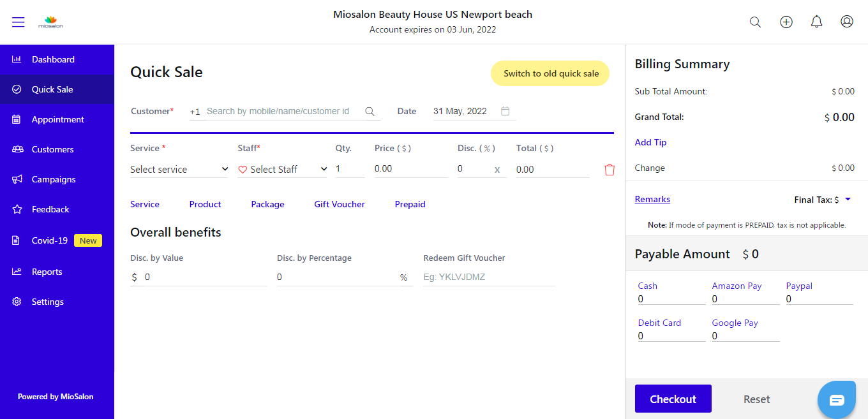868x419 pixels.
Task: Open the chat support bubble
Action: (x=837, y=400)
